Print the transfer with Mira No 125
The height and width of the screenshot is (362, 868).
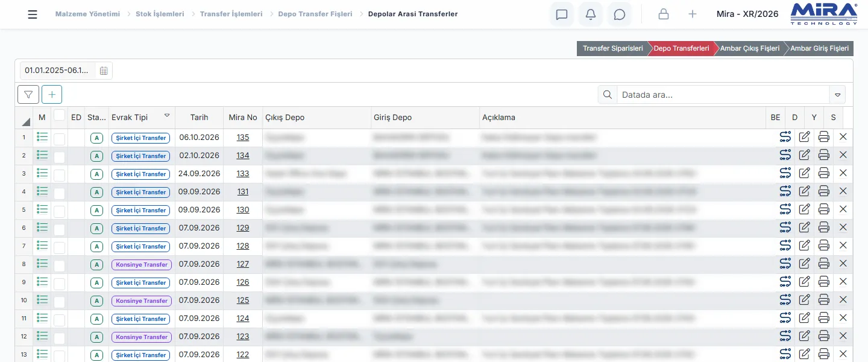tap(824, 300)
